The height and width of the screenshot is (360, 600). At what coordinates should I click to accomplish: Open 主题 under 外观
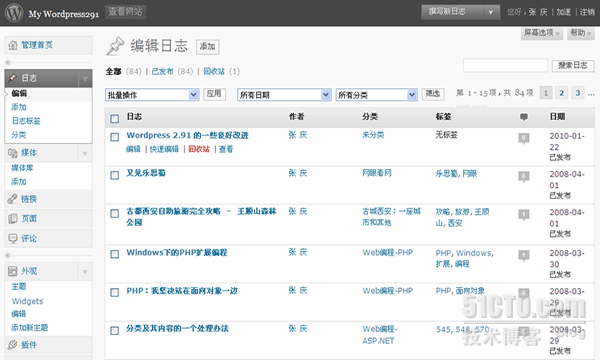click(x=19, y=287)
